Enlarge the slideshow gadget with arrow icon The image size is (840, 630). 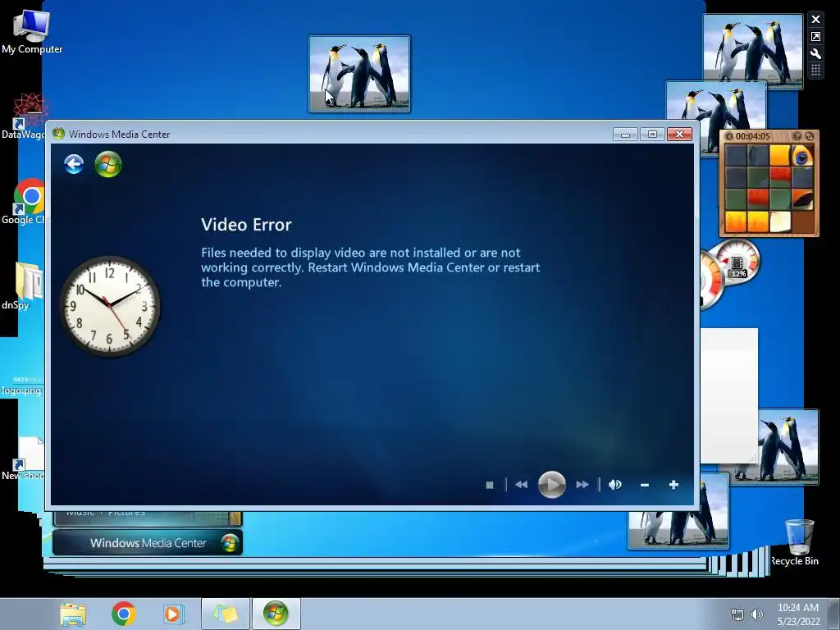click(x=816, y=36)
